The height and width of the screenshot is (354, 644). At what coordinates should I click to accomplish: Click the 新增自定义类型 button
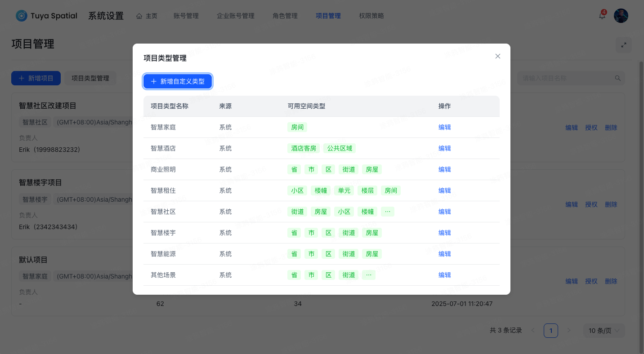178,81
